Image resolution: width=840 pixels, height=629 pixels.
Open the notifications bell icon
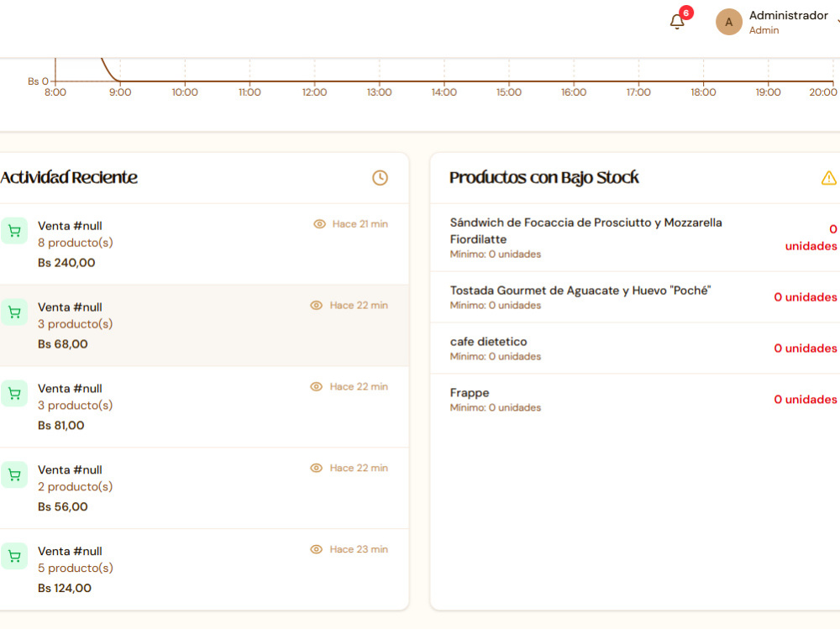(677, 22)
